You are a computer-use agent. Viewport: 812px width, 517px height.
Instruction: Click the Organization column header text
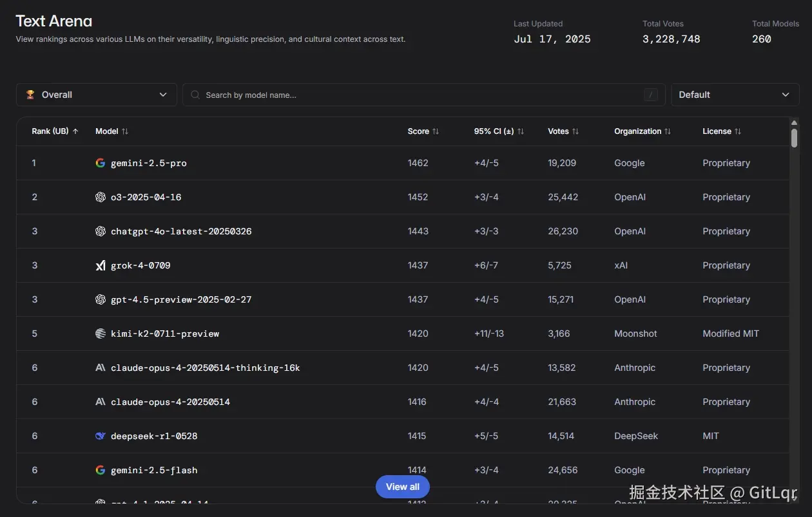[638, 131]
